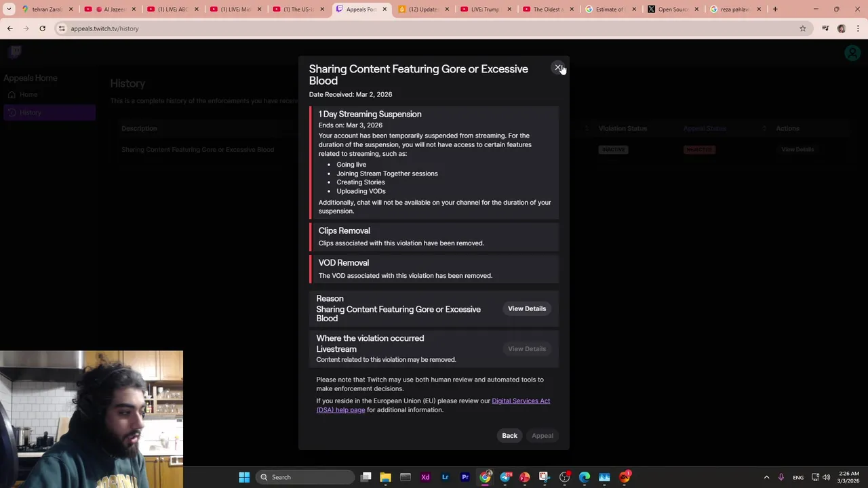Open Snipping Tool from taskbar
The width and height of the screenshot is (868, 488).
(x=545, y=477)
